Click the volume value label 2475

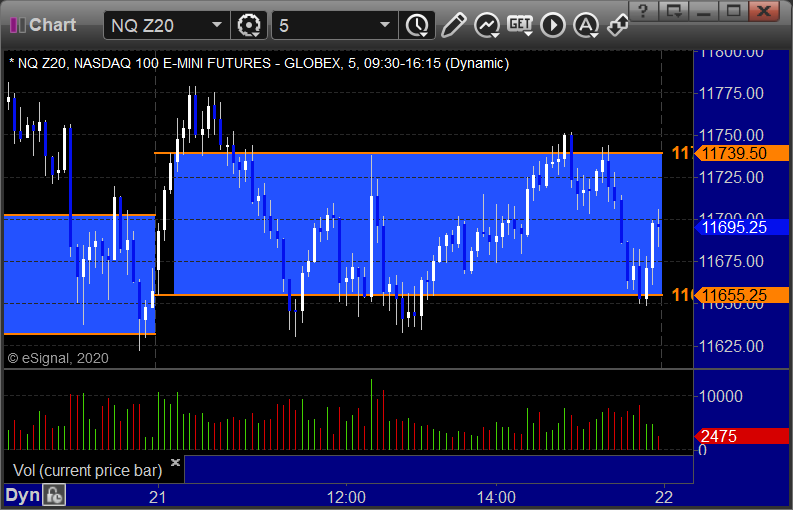[741, 436]
